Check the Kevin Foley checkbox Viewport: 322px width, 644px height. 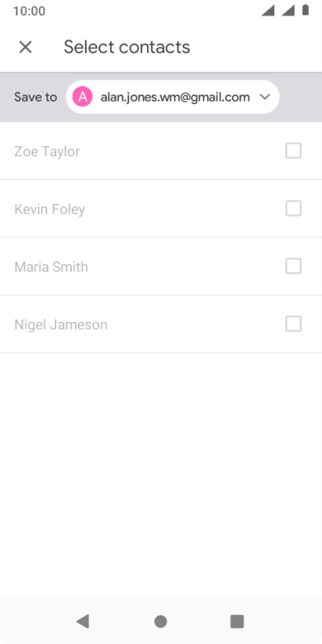pyautogui.click(x=293, y=209)
